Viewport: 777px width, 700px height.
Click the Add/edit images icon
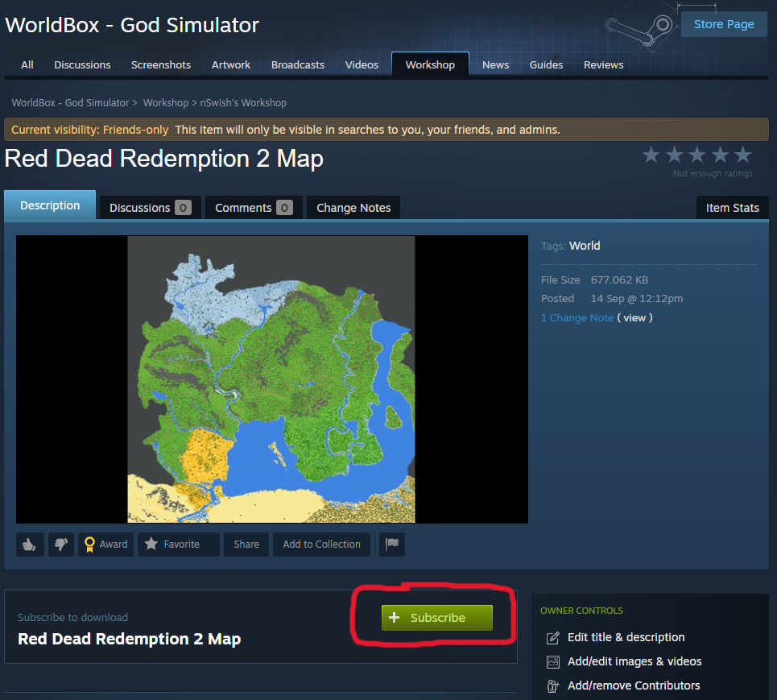click(x=553, y=662)
